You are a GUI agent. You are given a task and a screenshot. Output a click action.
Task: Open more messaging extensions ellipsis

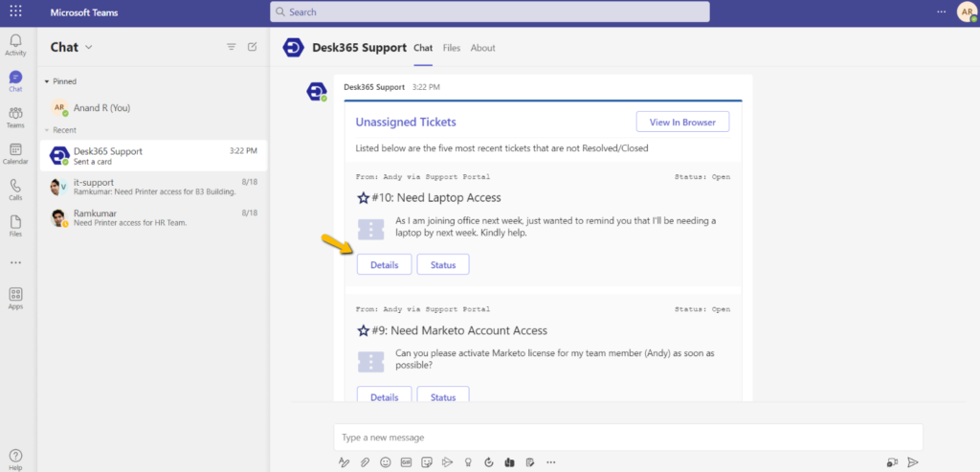[550, 462]
